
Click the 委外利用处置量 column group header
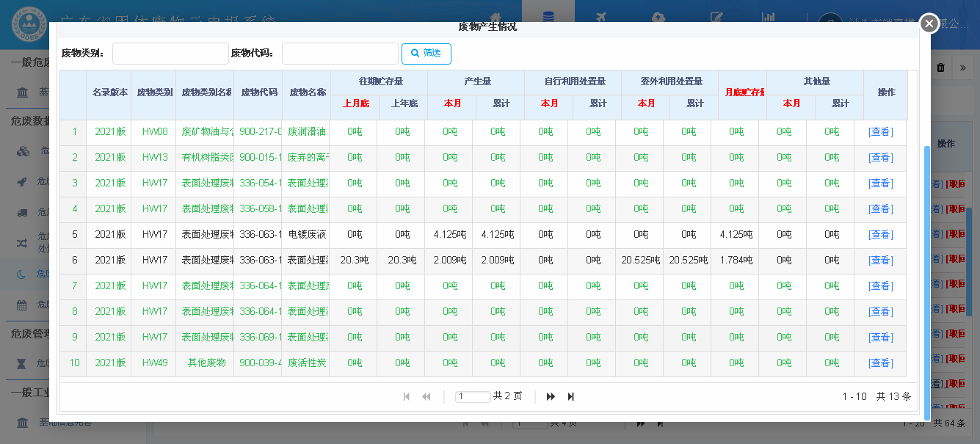coord(670,81)
